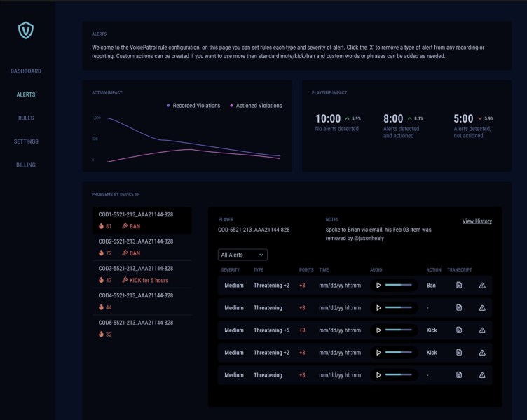Click warning triangle on second alert row
The height and width of the screenshot is (420, 527).
coord(482,308)
